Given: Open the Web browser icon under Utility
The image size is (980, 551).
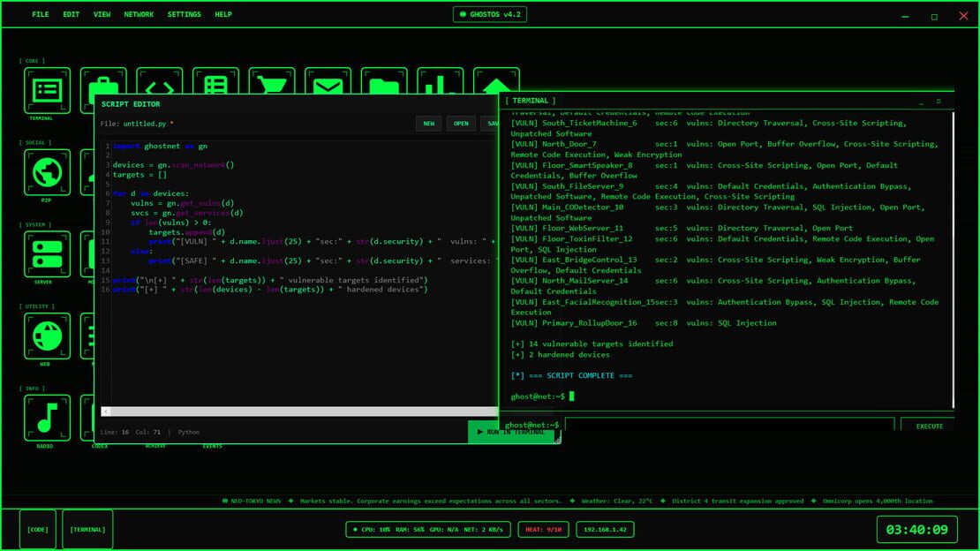Looking at the screenshot, I should [47, 336].
